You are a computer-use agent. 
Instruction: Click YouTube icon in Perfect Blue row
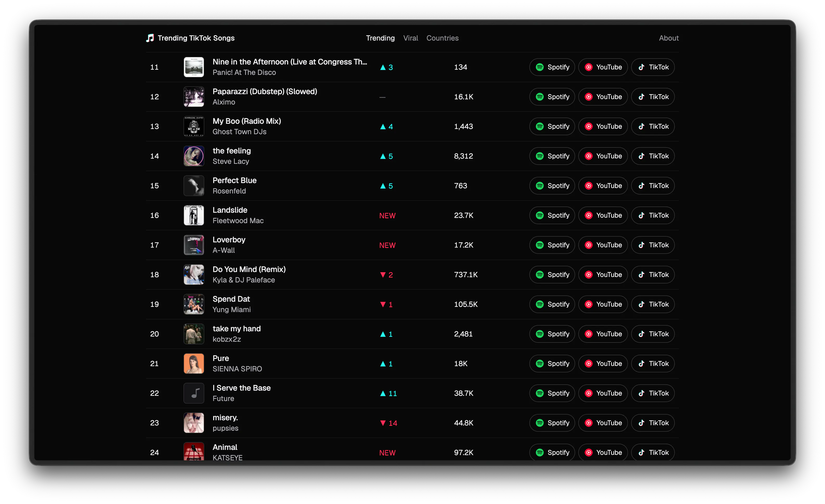click(588, 186)
